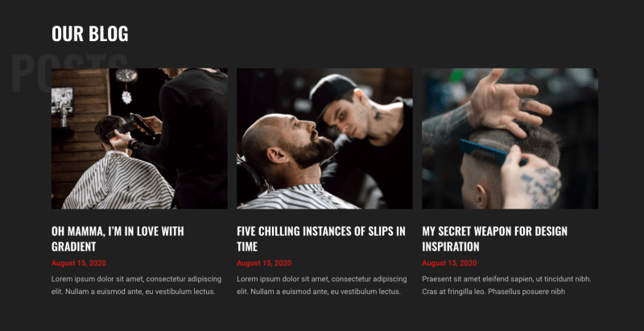This screenshot has height=331, width=644.
Task: Click the Gradient post's Lorem ipsum excerpt
Action: (136, 285)
